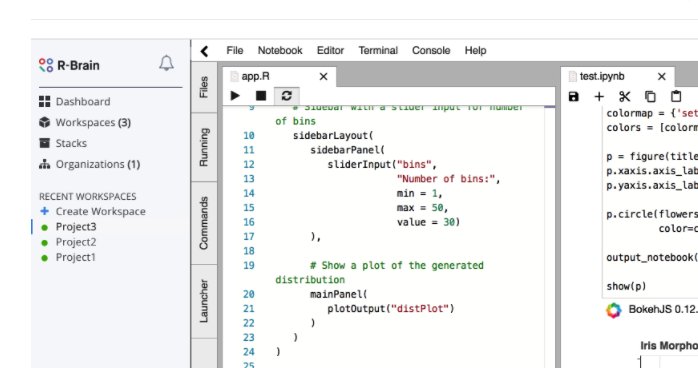Open the File menu
698x368 pixels.
point(235,50)
